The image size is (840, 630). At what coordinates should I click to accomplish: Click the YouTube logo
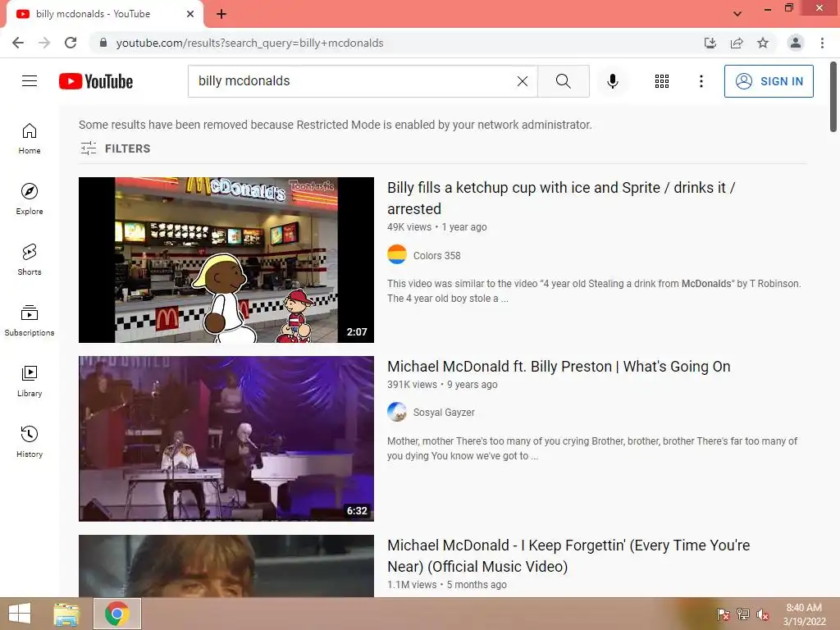96,81
